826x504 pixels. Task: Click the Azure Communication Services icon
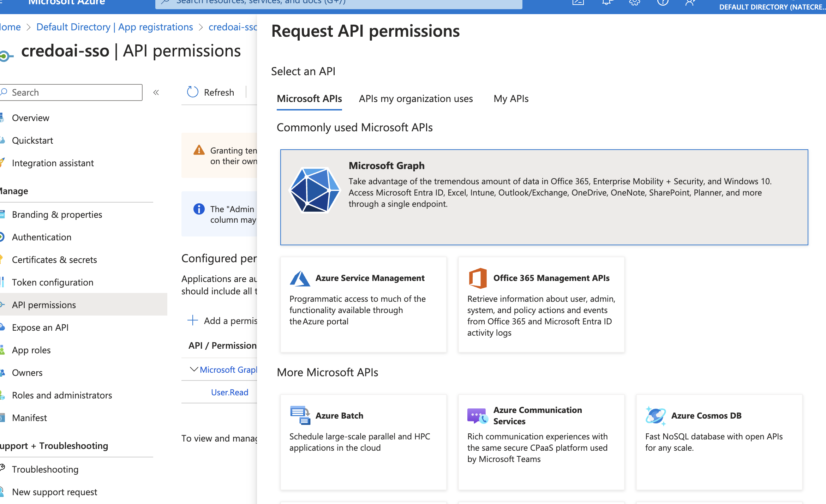pos(478,416)
